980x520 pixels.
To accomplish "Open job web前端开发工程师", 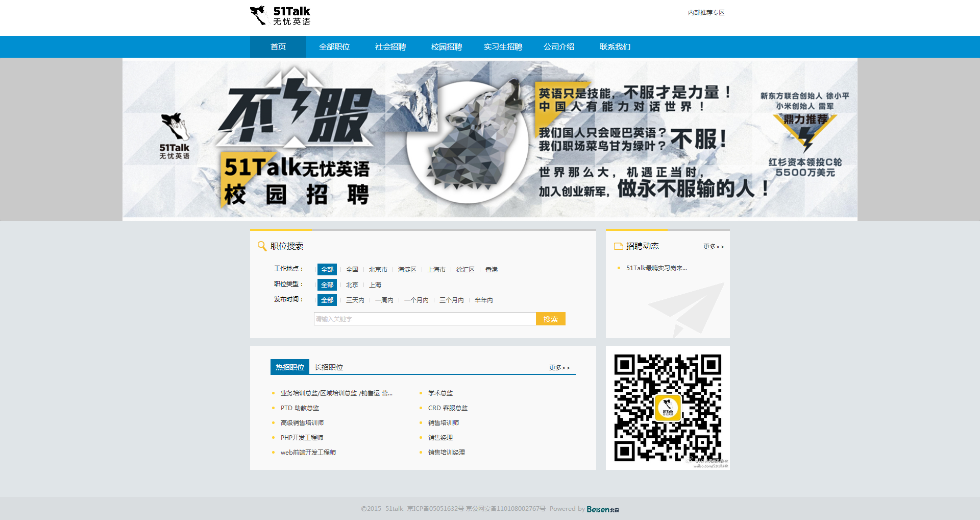I will 308,453.
